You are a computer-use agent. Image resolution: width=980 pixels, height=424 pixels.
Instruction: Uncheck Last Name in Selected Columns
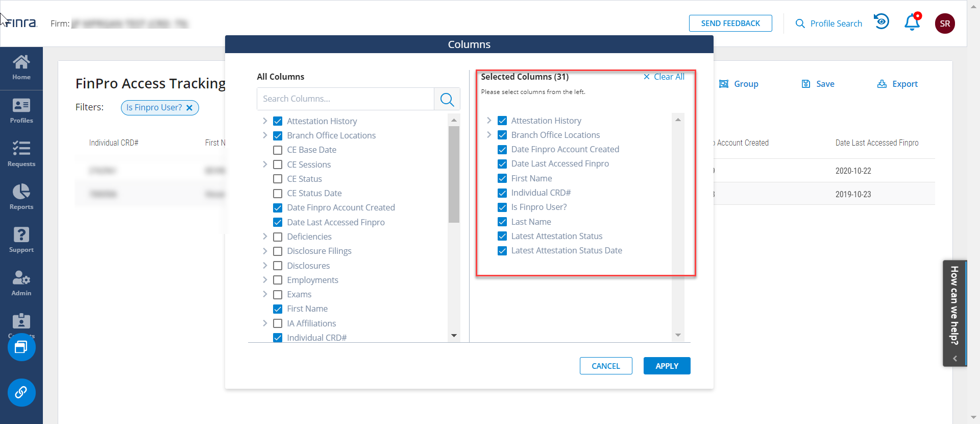pos(502,222)
